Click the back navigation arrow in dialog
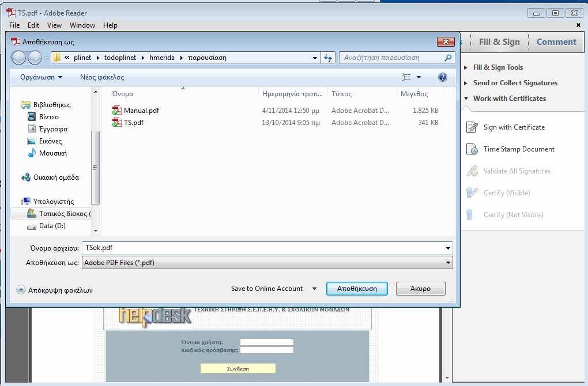The image size is (588, 386). click(x=18, y=58)
